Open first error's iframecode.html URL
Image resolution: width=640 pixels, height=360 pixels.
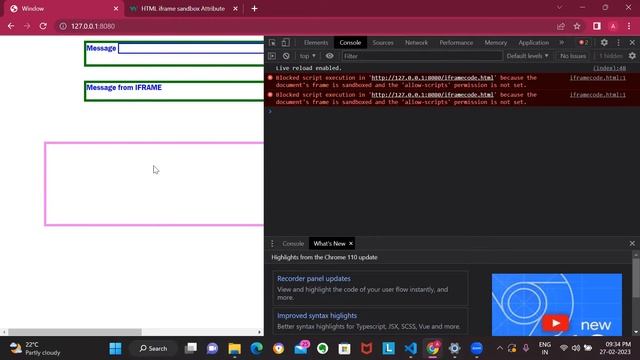432,78
